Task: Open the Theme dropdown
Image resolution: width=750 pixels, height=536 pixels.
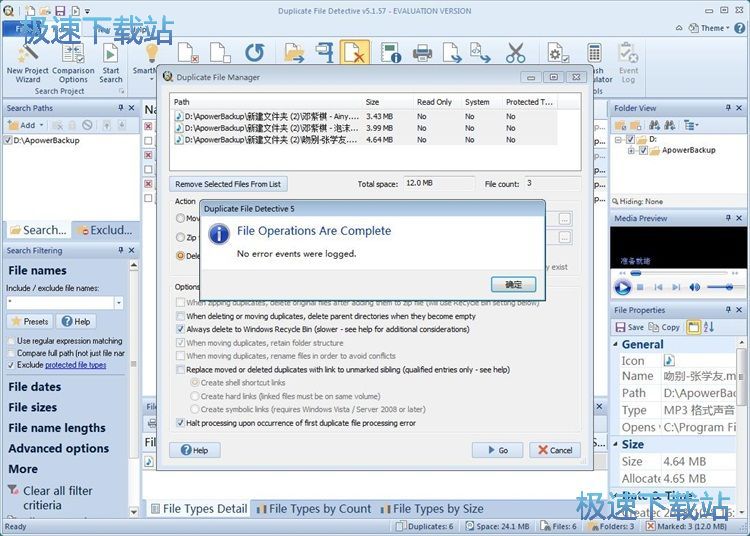Action: tap(709, 28)
